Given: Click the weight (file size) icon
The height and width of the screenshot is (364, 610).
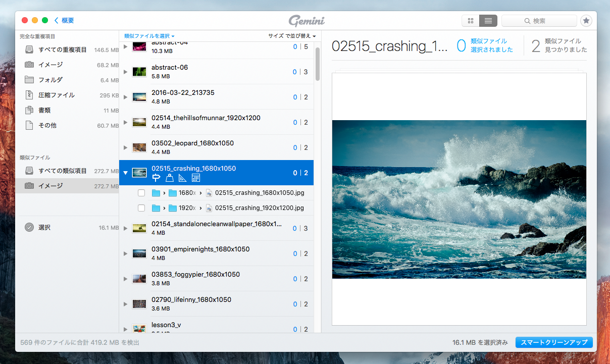Looking at the screenshot, I should (x=170, y=178).
